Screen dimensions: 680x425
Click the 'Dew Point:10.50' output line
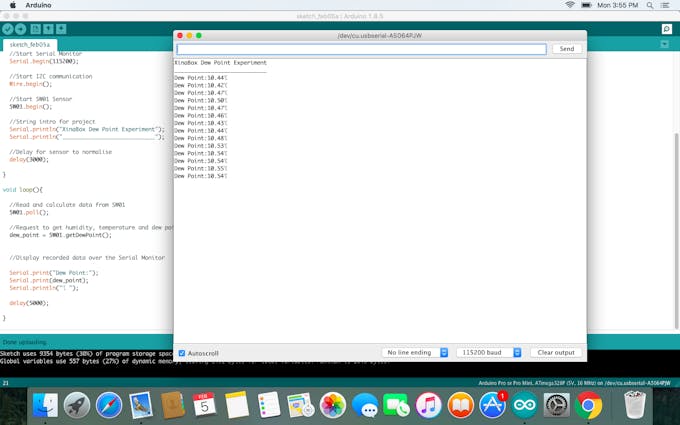200,100
